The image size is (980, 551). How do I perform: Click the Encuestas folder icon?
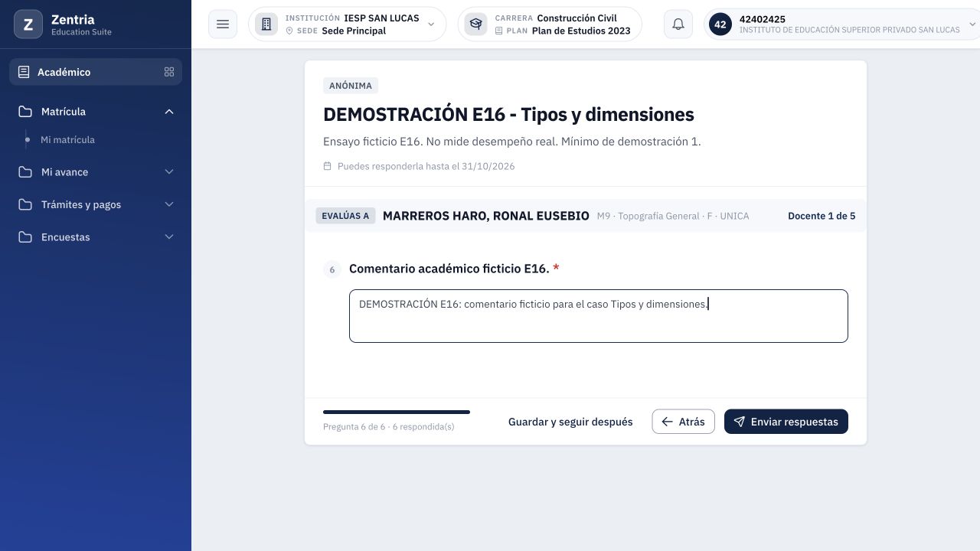coord(25,237)
